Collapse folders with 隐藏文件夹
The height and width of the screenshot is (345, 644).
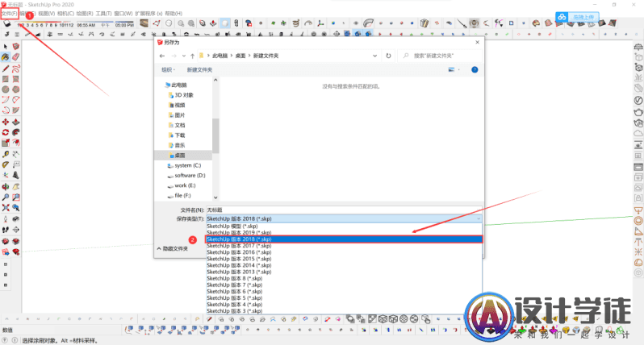[x=173, y=248]
